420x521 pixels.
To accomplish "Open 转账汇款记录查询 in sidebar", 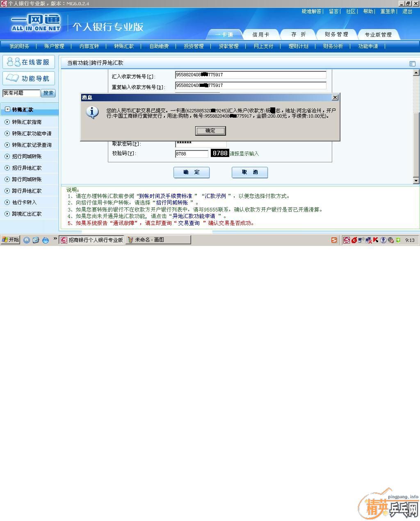I will click(32, 145).
